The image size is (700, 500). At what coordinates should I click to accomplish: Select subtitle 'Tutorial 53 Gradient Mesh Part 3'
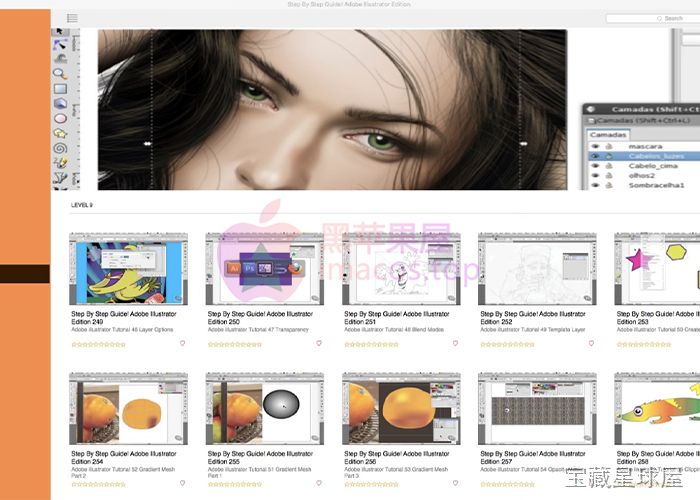396,472
